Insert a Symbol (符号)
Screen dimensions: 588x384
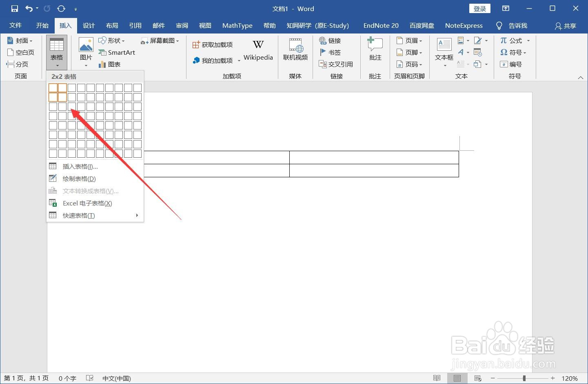[x=513, y=52]
